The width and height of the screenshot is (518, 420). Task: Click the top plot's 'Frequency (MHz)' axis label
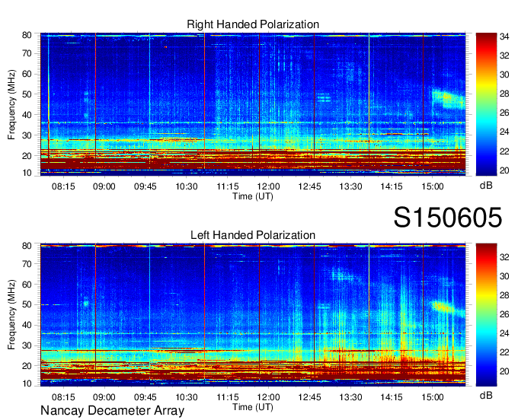click(11, 104)
